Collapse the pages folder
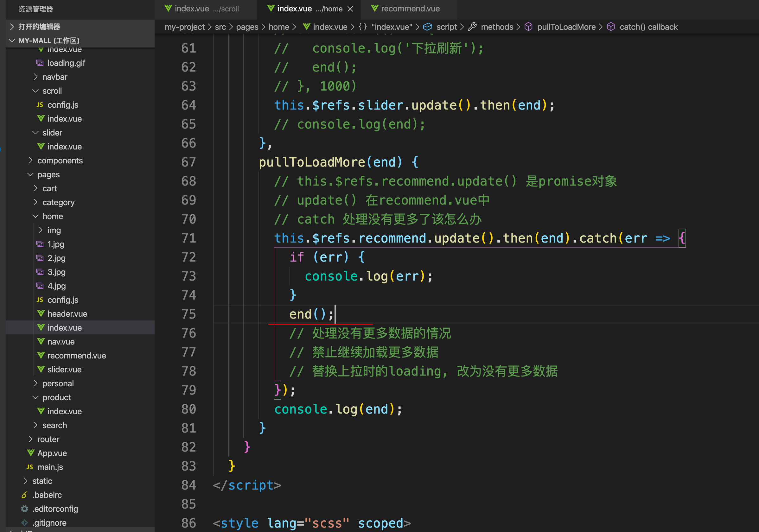This screenshot has height=532, width=759. click(31, 174)
